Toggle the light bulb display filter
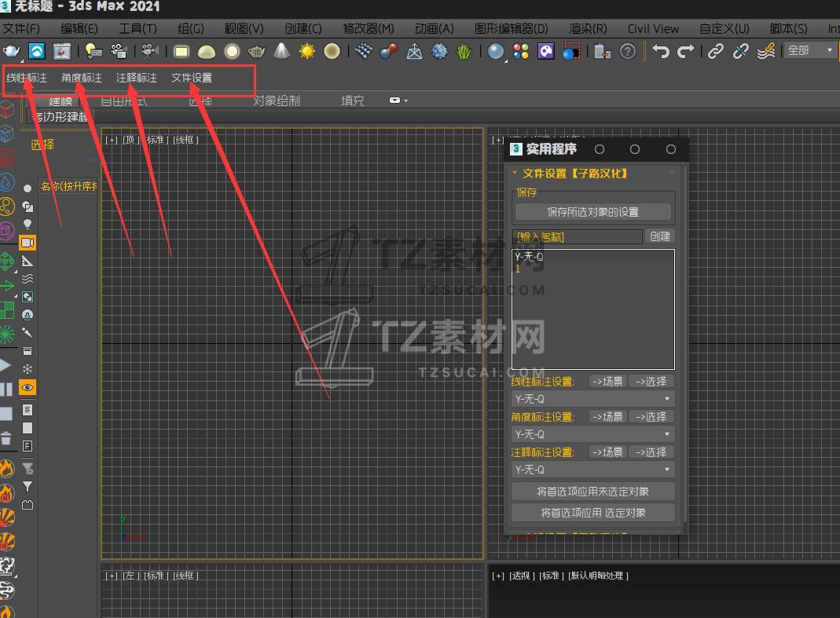This screenshot has width=840, height=618. coord(28,225)
